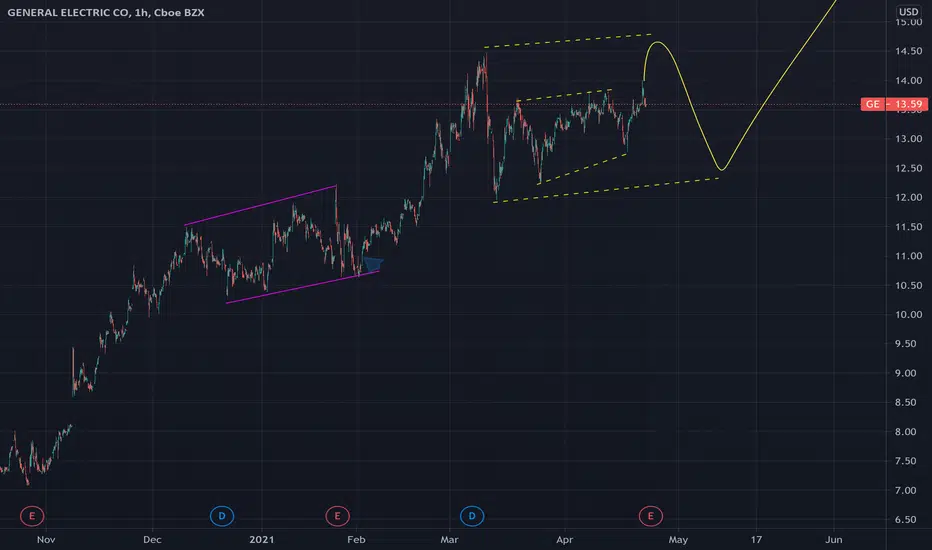Viewport: 932px width, 550px height.
Task: Click the 15.00 price axis label
Action: pyautogui.click(x=909, y=23)
